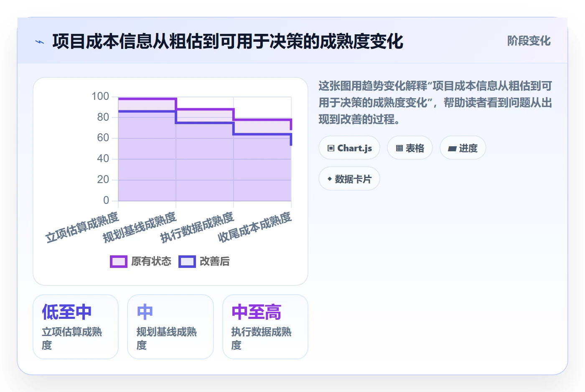Click the 40 y-axis value
Screen dimensions: 585x392
103,159
